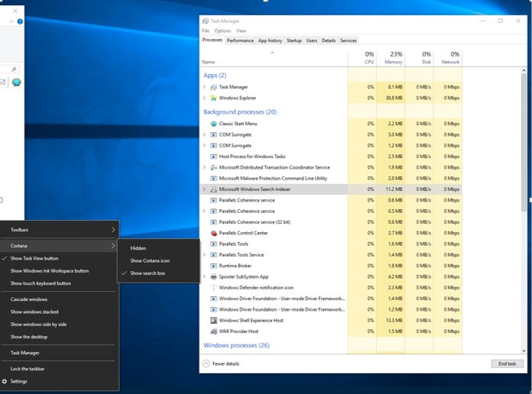Switch to the Services tab
Screen dimensions: 532x394
(349, 40)
